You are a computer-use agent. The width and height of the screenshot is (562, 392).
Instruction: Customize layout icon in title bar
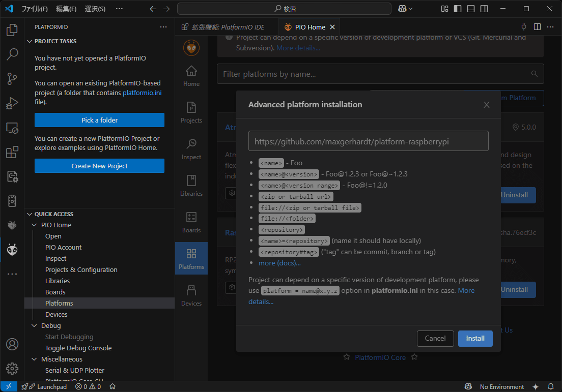coord(444,9)
